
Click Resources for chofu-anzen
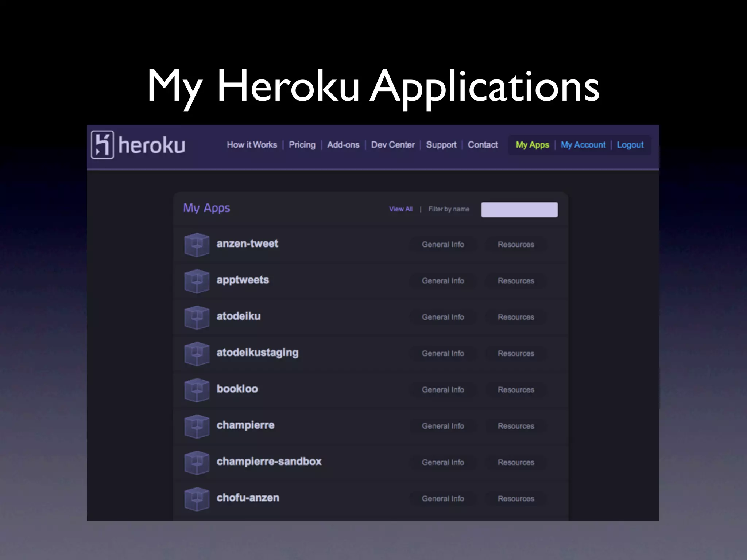coord(516,499)
